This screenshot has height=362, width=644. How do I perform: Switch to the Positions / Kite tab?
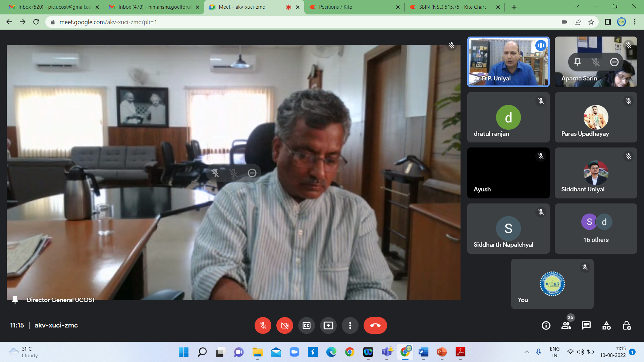pyautogui.click(x=335, y=7)
